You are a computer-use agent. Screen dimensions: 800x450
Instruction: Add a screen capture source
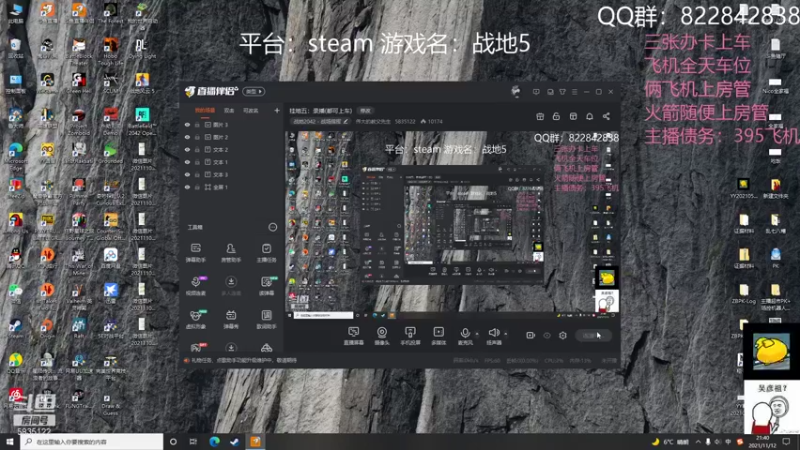(x=354, y=336)
